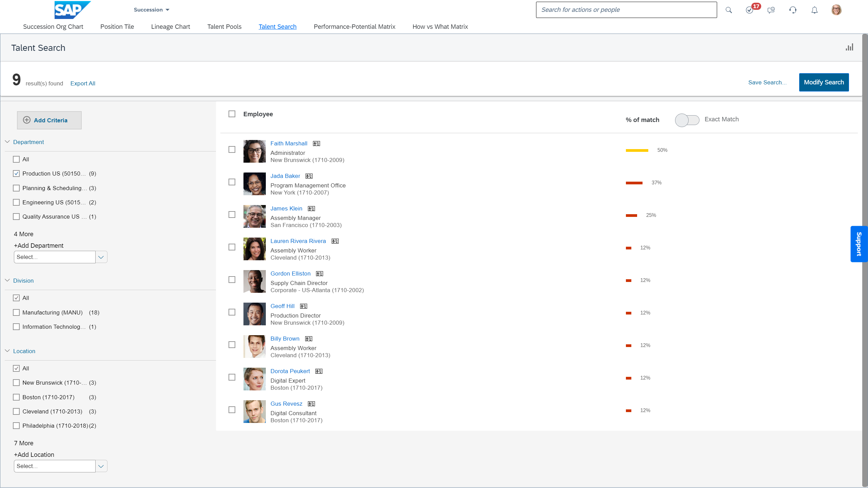868x488 pixels.
Task: Toggle the Exact Match switch
Action: click(x=687, y=120)
